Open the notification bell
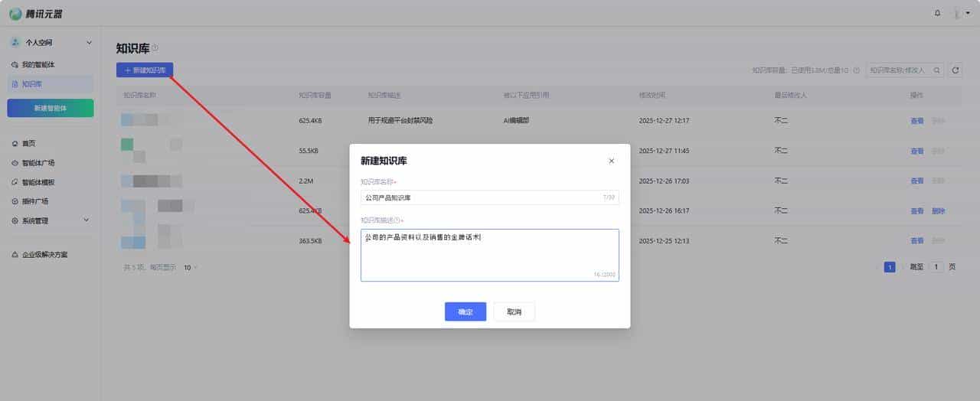The image size is (980, 401). [938, 13]
